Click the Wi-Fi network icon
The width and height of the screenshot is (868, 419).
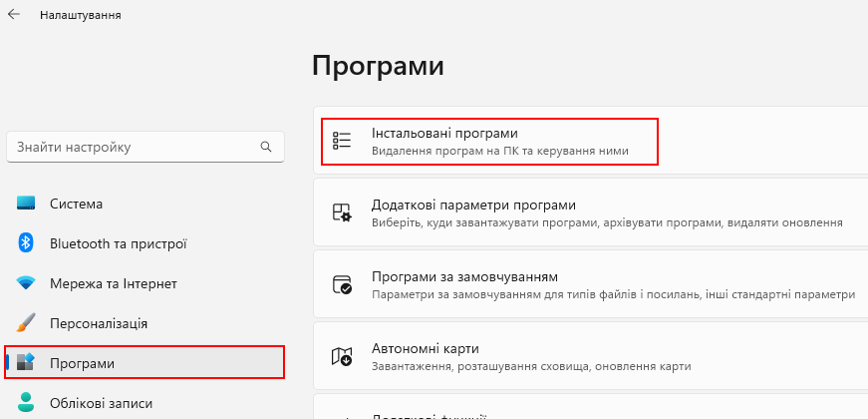click(x=26, y=283)
